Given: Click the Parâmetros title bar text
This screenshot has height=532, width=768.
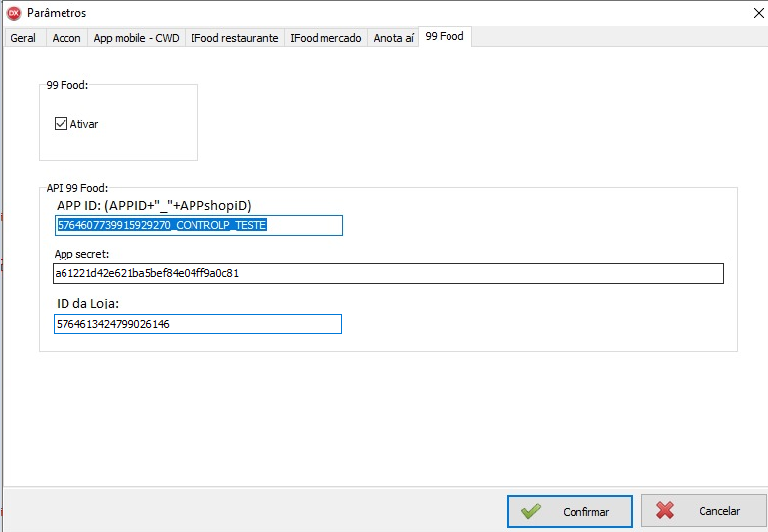Looking at the screenshot, I should pos(57,13).
